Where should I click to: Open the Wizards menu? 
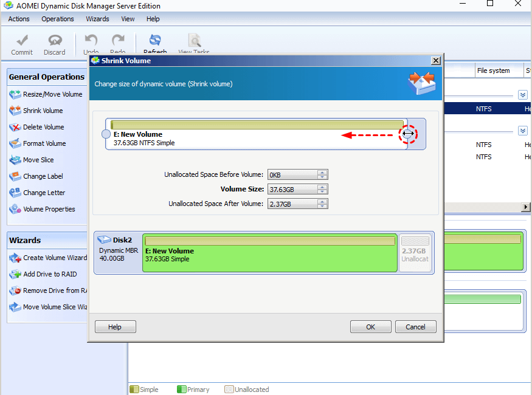click(97, 19)
